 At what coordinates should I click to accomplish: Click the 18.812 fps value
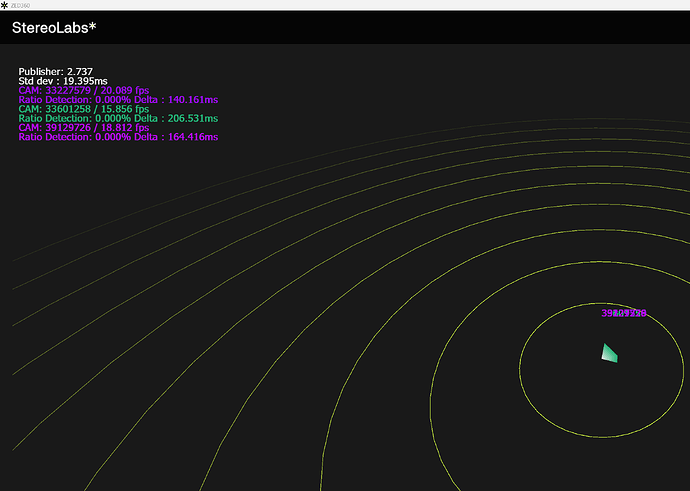(x=122, y=128)
